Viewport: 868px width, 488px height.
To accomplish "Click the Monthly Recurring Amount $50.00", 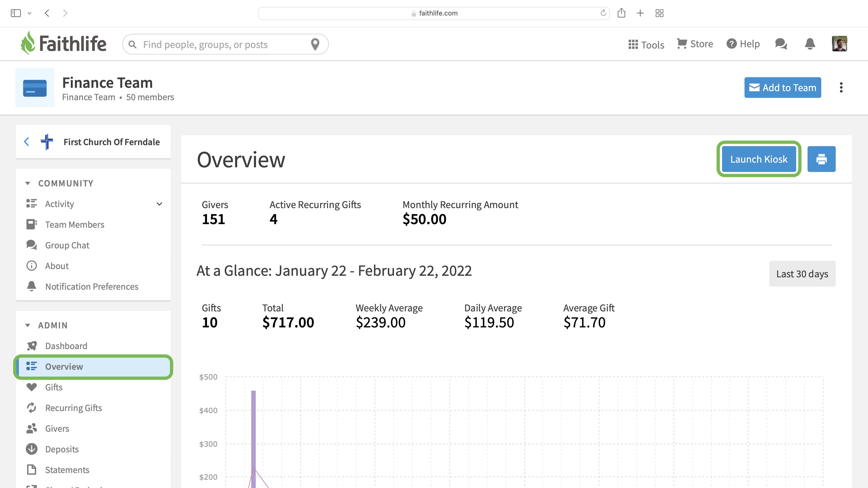I will (x=424, y=219).
